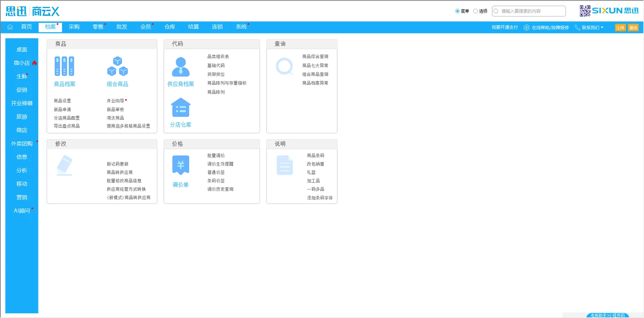Open the 系统 menu tab
This screenshot has width=644, height=318.
click(241, 27)
